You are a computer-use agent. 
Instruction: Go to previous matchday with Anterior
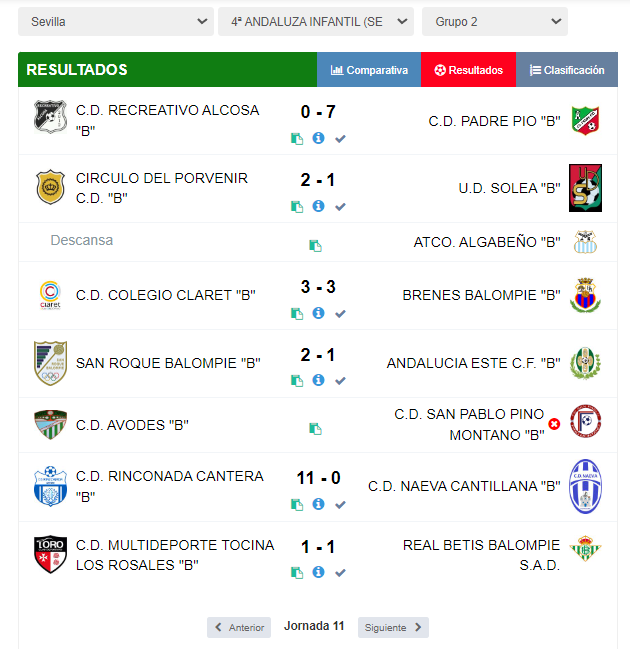point(239,627)
